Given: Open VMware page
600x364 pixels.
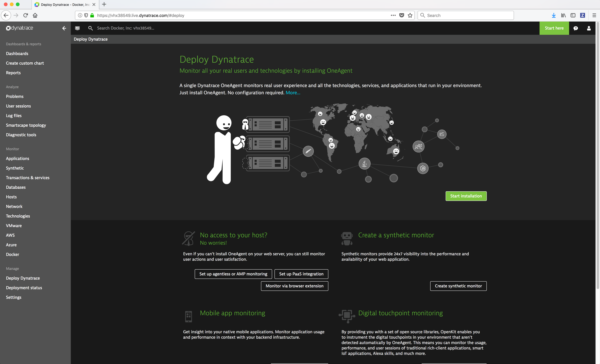Looking at the screenshot, I should click(x=14, y=226).
